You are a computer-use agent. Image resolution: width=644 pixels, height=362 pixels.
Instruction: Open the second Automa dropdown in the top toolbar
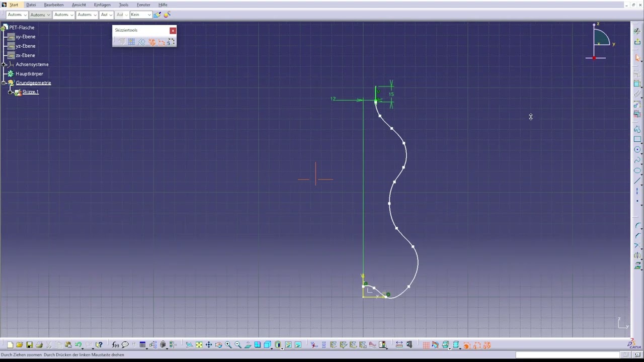pos(40,15)
